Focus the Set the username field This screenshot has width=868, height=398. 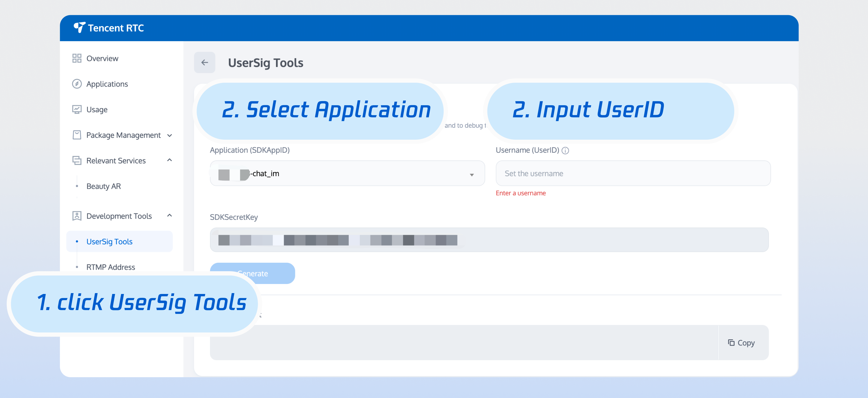(x=633, y=174)
